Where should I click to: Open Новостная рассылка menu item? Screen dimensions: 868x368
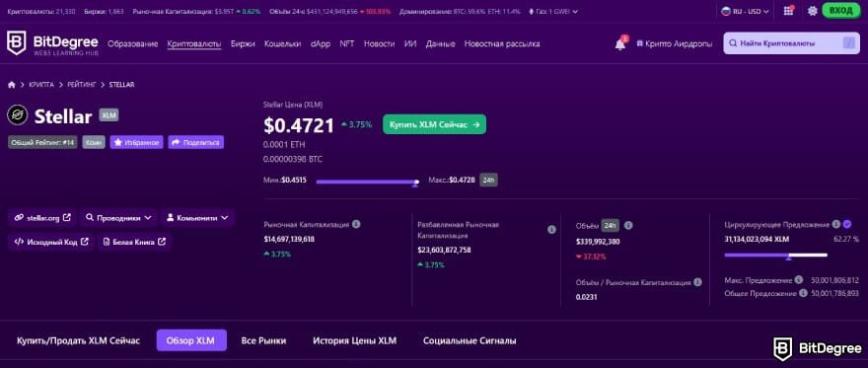(x=502, y=43)
